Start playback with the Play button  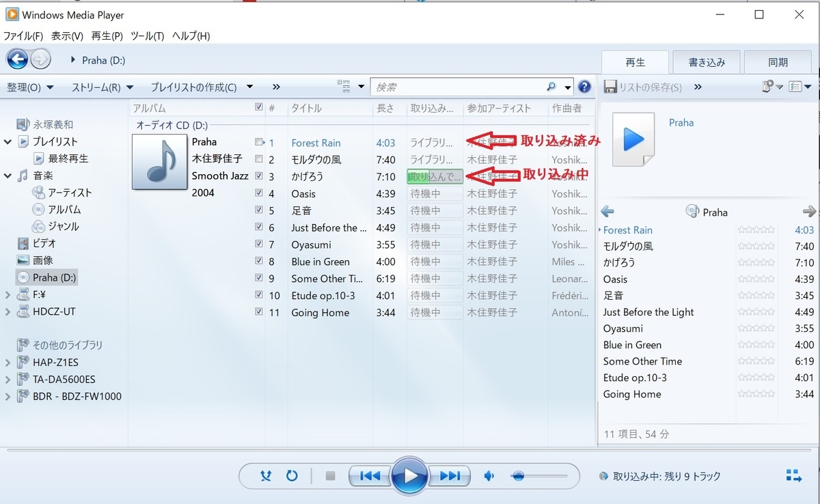coord(410,475)
